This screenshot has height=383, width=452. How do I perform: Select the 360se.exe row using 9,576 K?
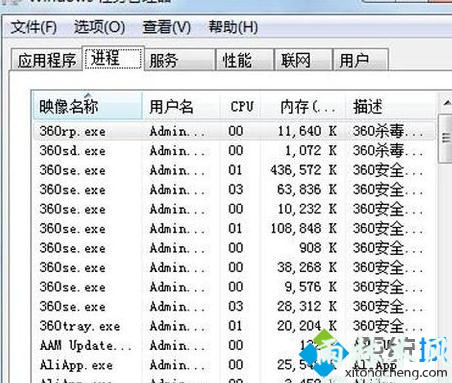[234, 287]
